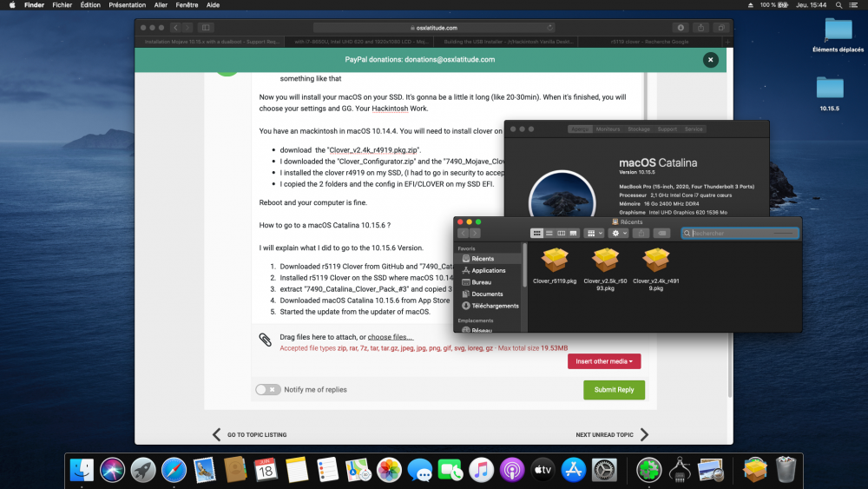Click Safari sidebar toggle button
Image resolution: width=868 pixels, height=489 pixels.
(206, 28)
